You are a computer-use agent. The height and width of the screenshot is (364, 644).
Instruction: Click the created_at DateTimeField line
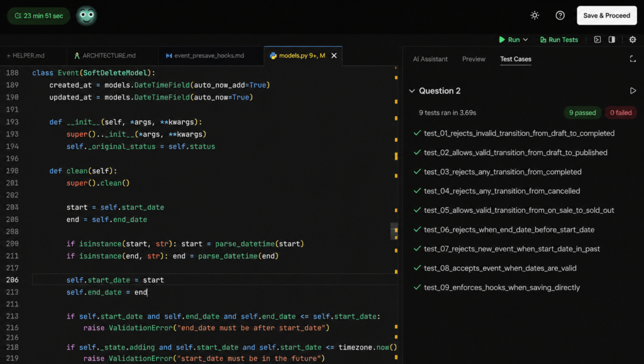point(159,85)
